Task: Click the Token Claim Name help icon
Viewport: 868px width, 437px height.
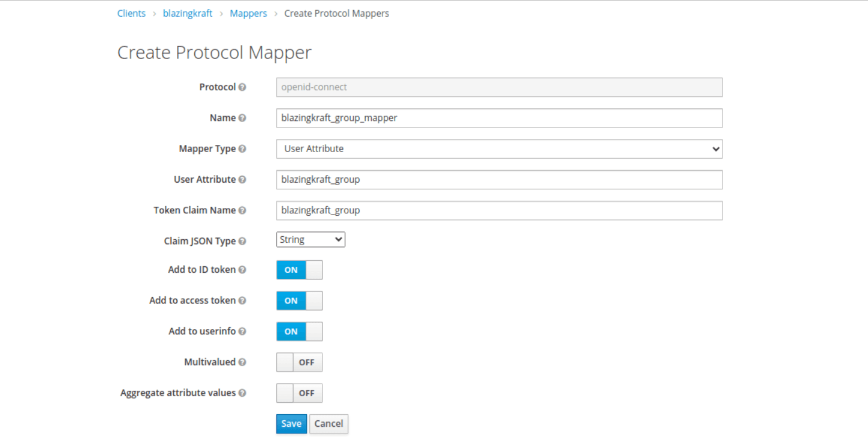Action: 242,210
